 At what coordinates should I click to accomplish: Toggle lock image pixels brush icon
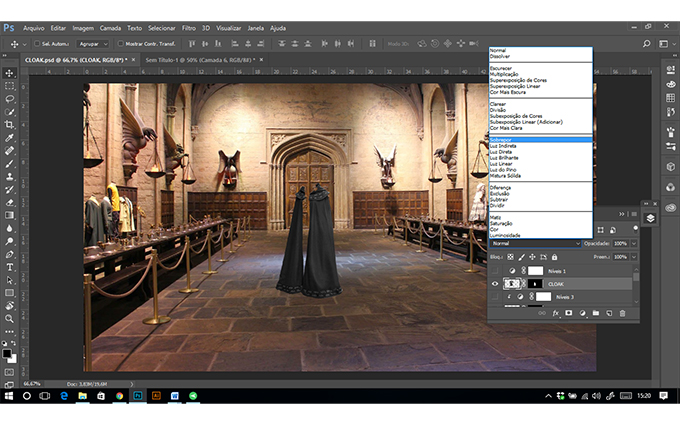coord(522,257)
